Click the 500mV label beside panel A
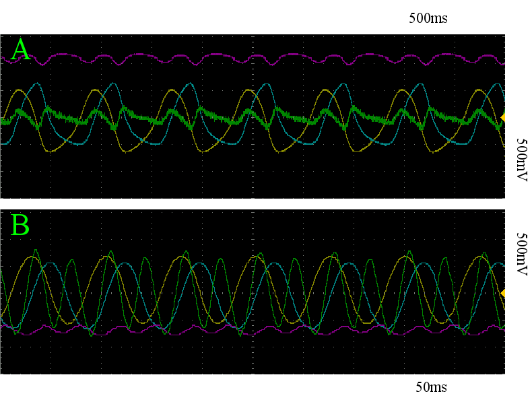Screen dimensions: 532x406 coord(522,160)
